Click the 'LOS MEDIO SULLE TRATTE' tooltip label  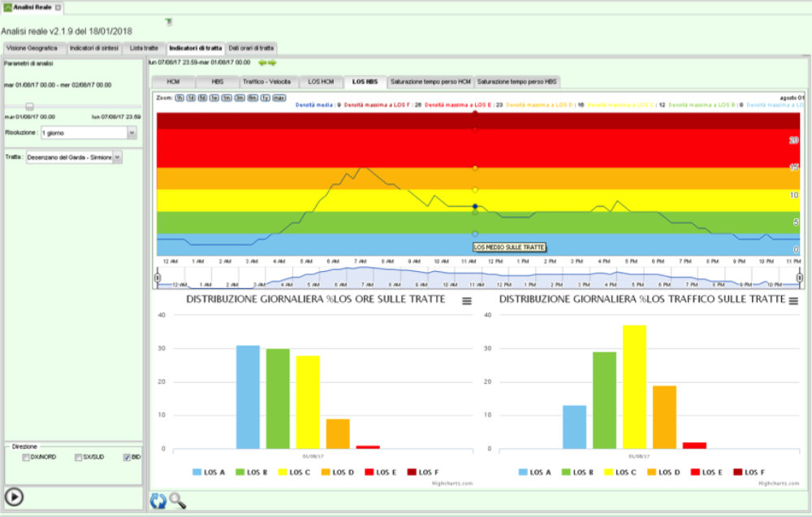(x=509, y=248)
